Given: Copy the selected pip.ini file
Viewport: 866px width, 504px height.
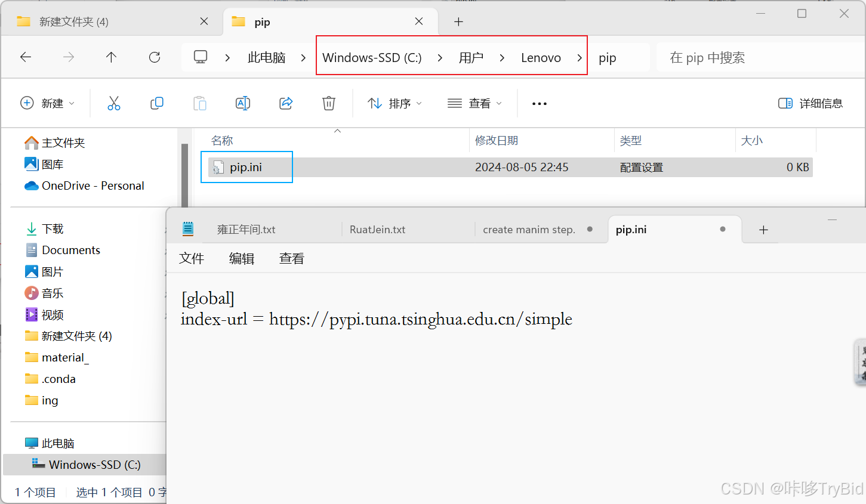Looking at the screenshot, I should click(157, 103).
